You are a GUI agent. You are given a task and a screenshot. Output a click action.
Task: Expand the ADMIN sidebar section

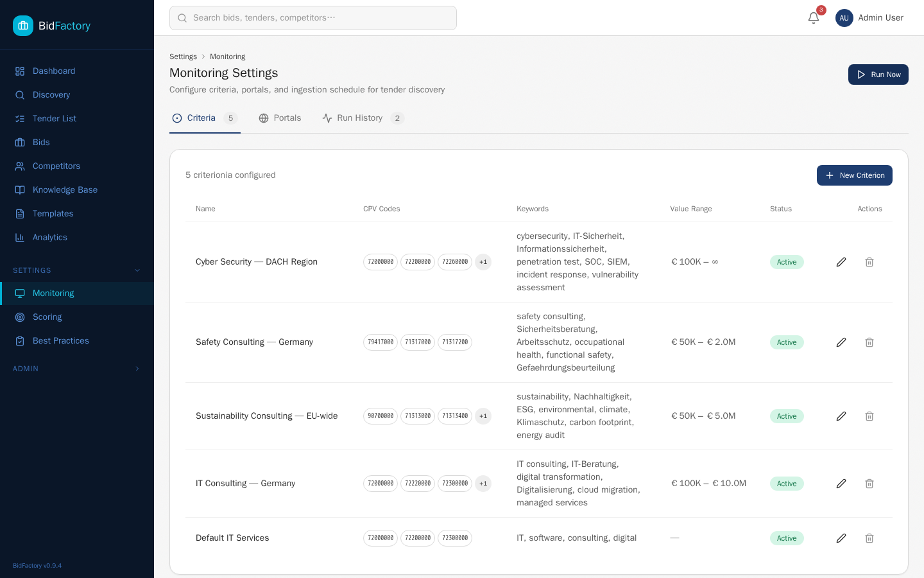(x=77, y=369)
